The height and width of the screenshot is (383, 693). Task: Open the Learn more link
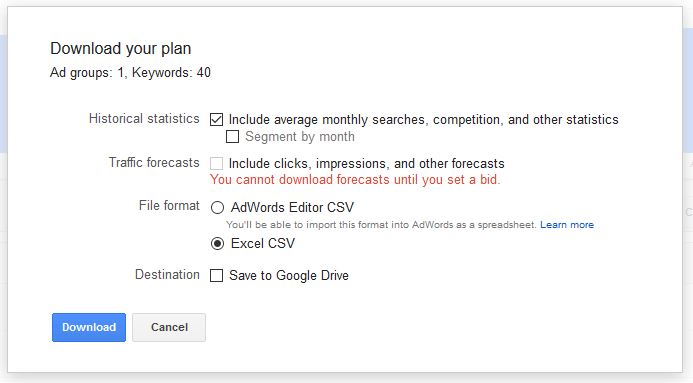(x=567, y=225)
